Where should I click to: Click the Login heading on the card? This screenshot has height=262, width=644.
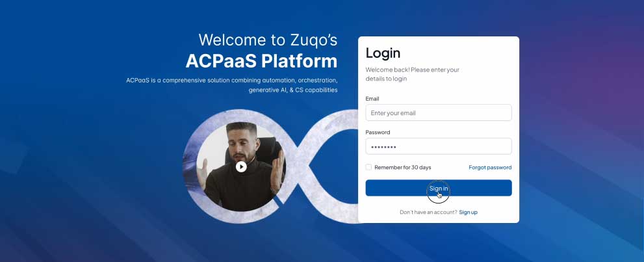pos(383,53)
